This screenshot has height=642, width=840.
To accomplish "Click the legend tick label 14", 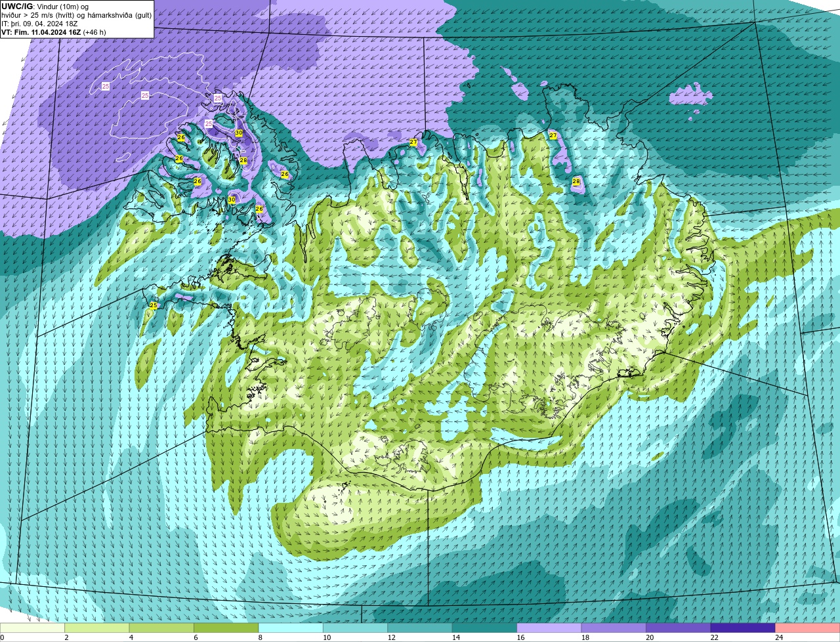I will pyautogui.click(x=455, y=637).
